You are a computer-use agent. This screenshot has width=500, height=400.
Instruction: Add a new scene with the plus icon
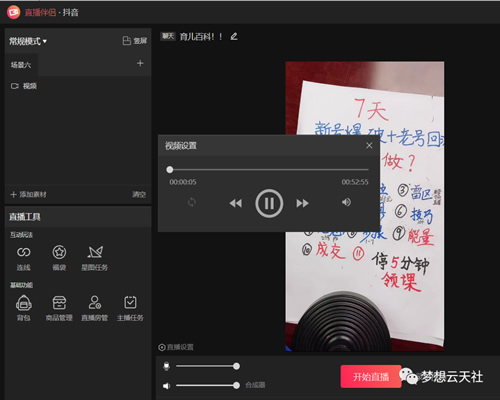(140, 63)
